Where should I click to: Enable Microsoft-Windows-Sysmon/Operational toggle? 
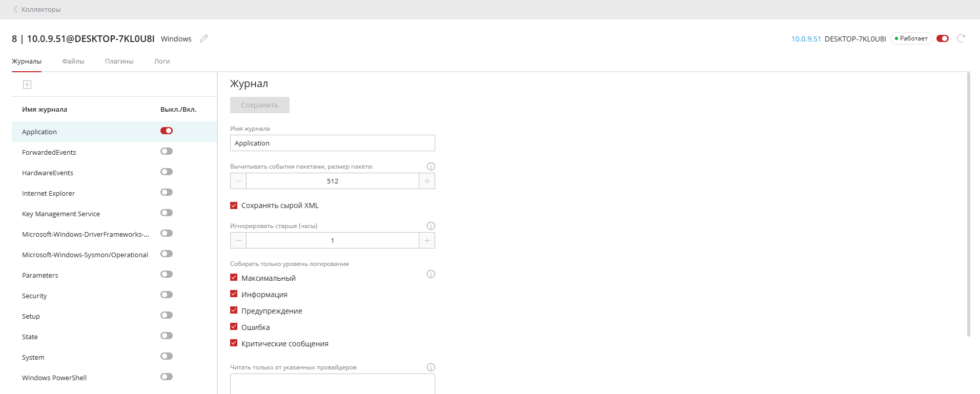tap(167, 254)
